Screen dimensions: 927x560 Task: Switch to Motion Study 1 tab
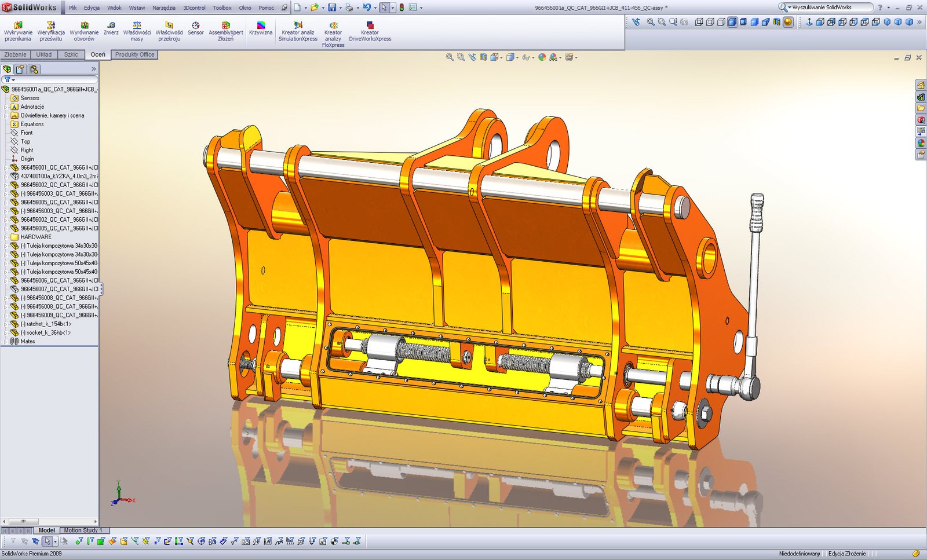(83, 530)
